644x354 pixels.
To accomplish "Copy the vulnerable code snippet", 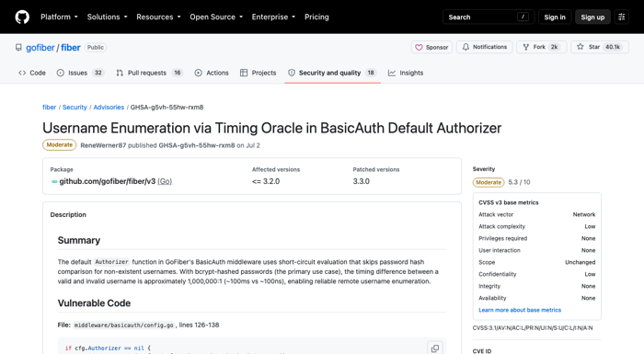I will (435, 348).
